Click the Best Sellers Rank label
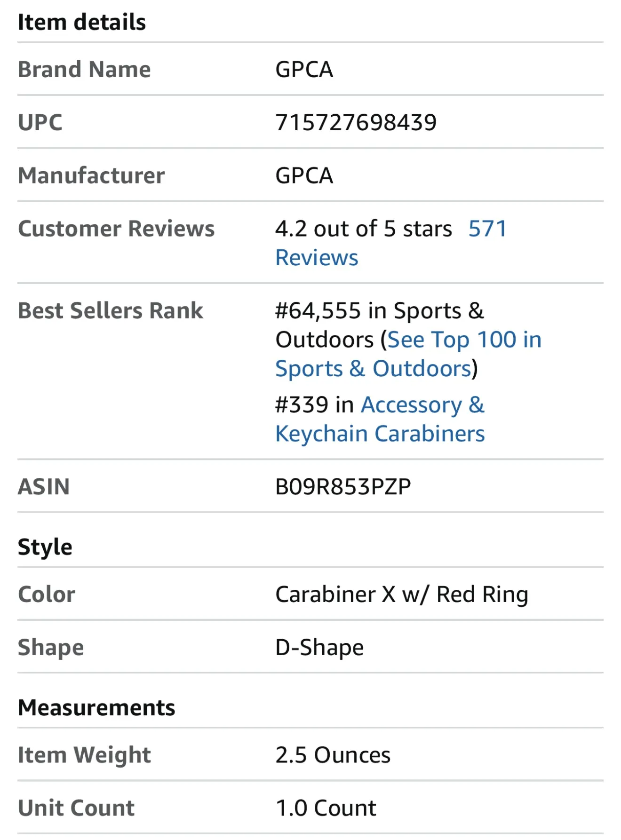Screen dimensions: 621x840 [x=111, y=311]
